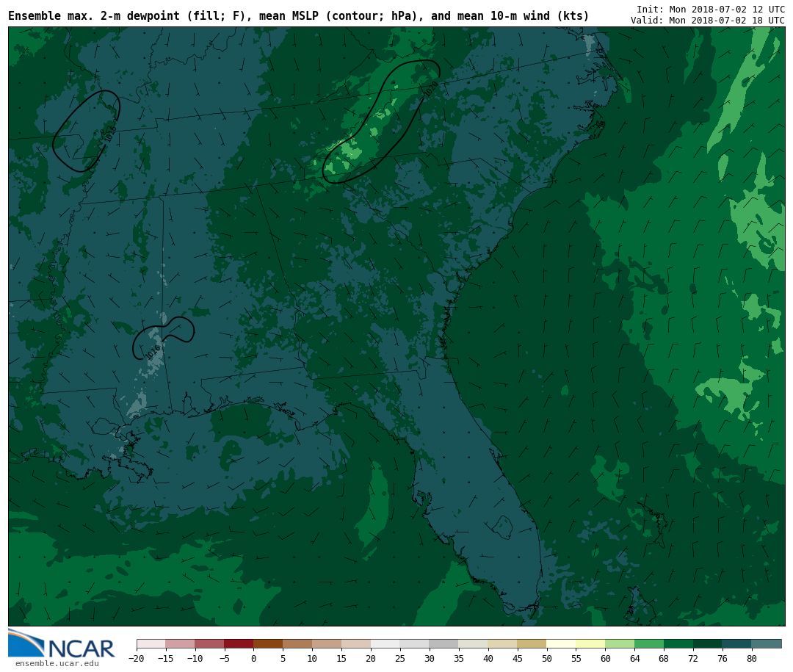Screen dimensions: 793x672
Task: Pick the light green swatch between 60 and 64
Action: tap(620, 643)
